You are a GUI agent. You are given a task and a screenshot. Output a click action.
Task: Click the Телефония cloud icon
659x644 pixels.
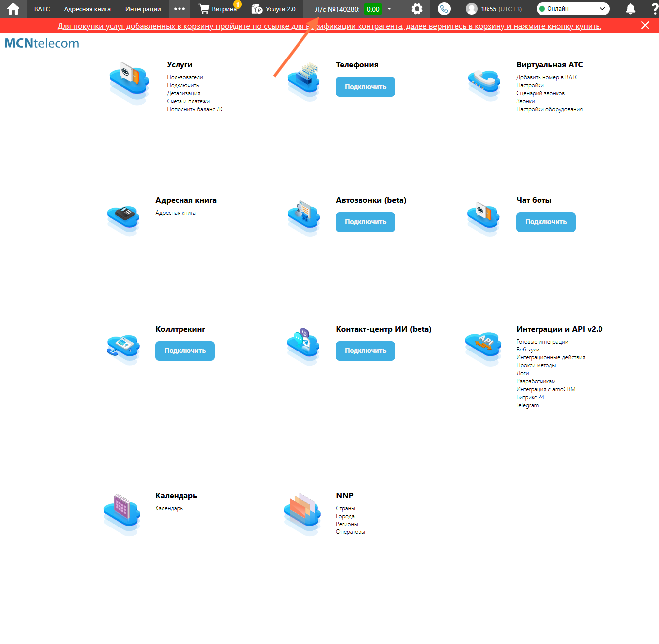click(303, 82)
